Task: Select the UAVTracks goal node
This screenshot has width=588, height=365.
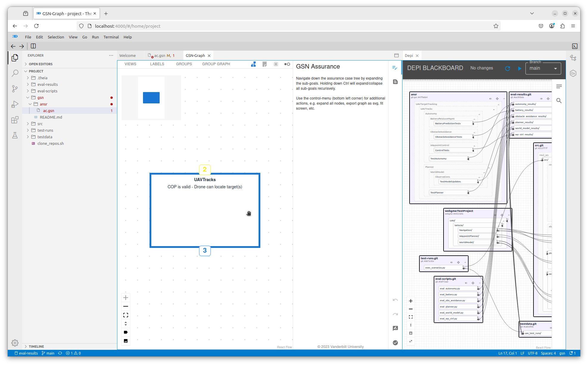Action: coord(205,210)
